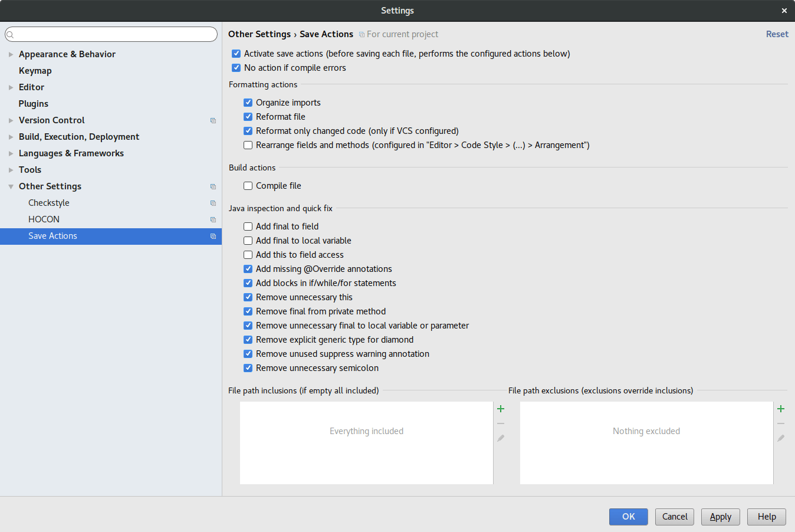This screenshot has height=532, width=795.
Task: Disable Organize imports checkbox
Action: (x=248, y=103)
